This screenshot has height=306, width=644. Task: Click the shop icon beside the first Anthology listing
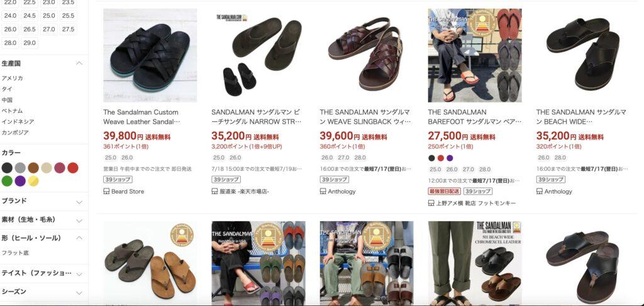323,191
